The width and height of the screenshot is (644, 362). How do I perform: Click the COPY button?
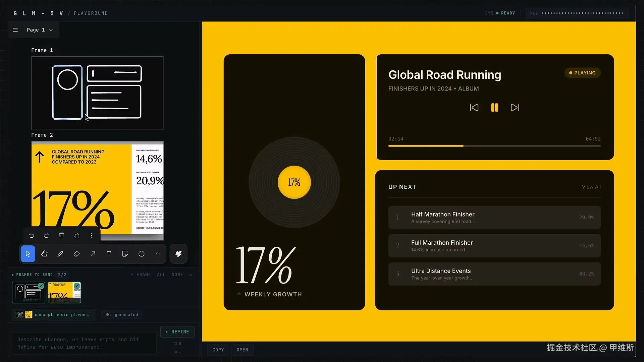click(218, 350)
